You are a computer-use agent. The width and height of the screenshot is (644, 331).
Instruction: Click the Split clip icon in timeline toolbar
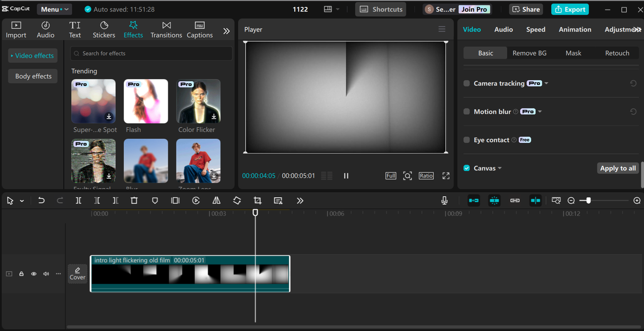click(x=78, y=201)
